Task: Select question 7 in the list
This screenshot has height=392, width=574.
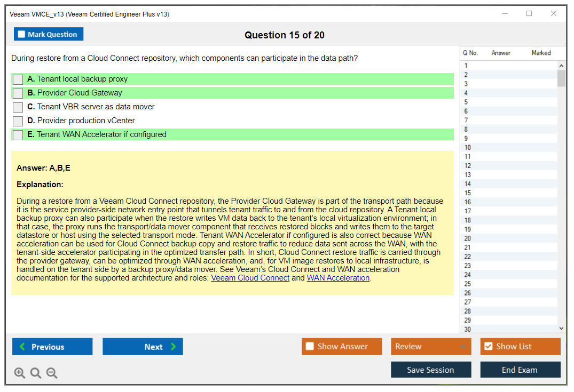Action: point(508,121)
